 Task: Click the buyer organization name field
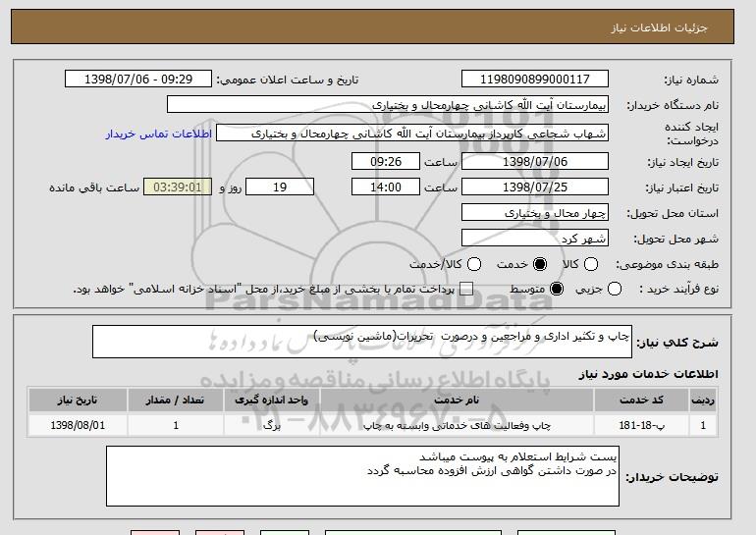(x=388, y=105)
